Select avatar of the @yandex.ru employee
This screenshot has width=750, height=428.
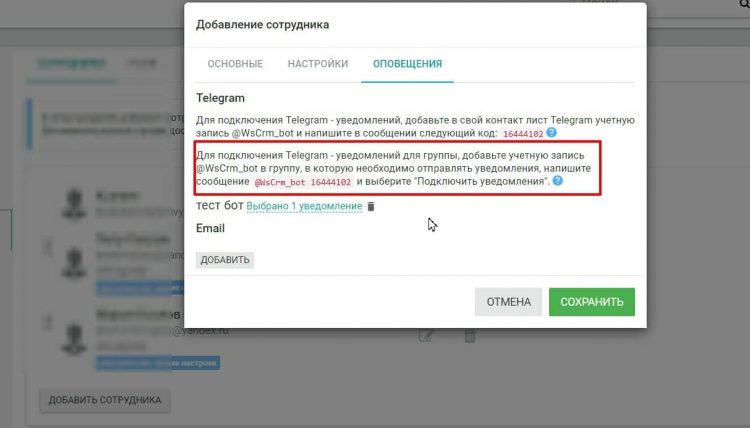[x=74, y=338]
